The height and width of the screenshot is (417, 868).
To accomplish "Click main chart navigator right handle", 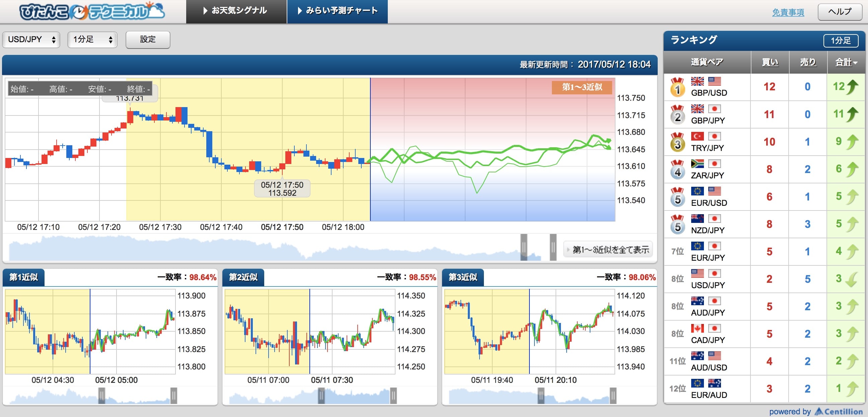I will (553, 247).
